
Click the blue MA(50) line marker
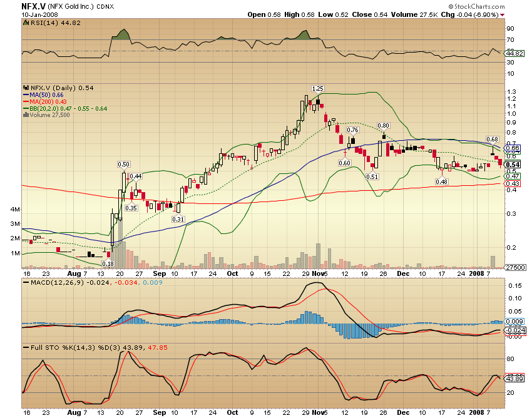(x=26, y=94)
